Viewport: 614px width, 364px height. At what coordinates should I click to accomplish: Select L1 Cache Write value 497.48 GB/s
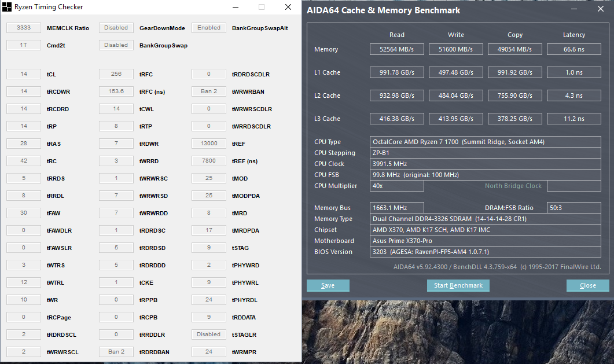pyautogui.click(x=456, y=72)
